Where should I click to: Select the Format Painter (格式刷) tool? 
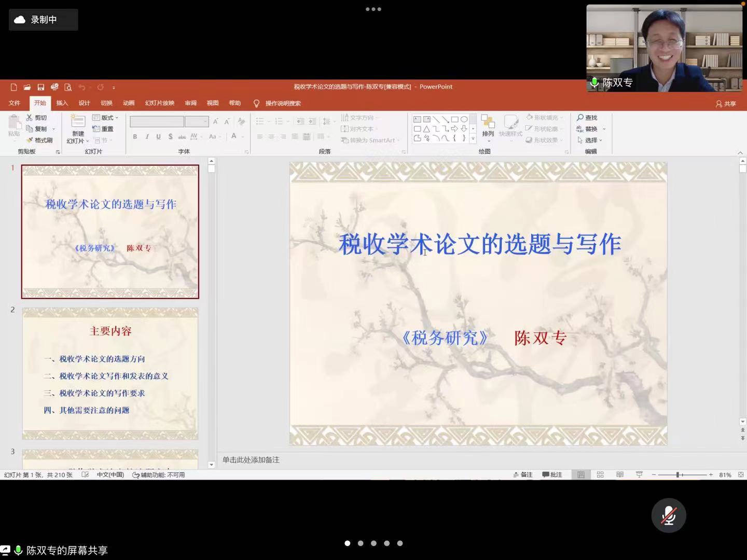39,140
